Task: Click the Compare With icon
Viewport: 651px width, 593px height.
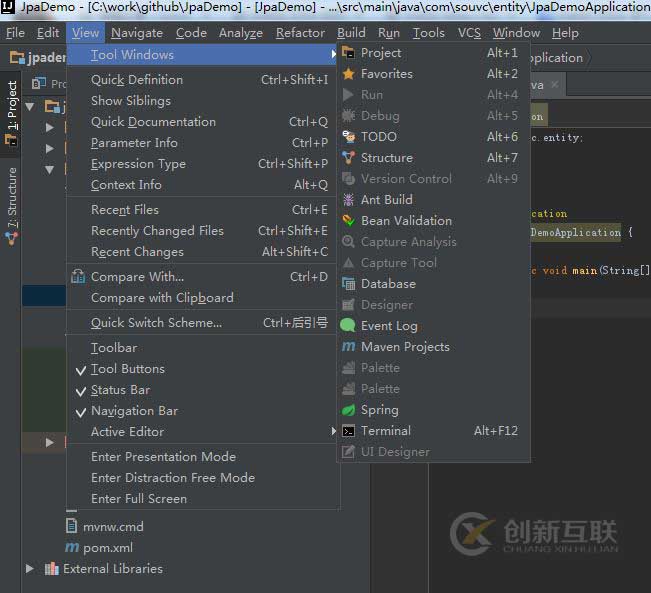Action: 78,277
